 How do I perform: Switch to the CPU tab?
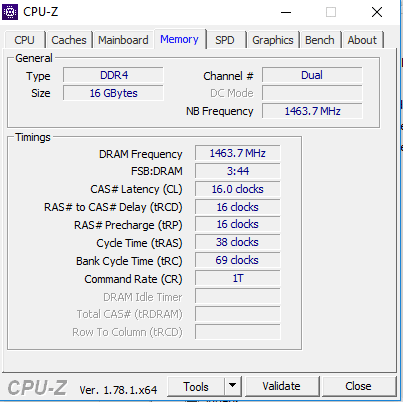pos(24,40)
